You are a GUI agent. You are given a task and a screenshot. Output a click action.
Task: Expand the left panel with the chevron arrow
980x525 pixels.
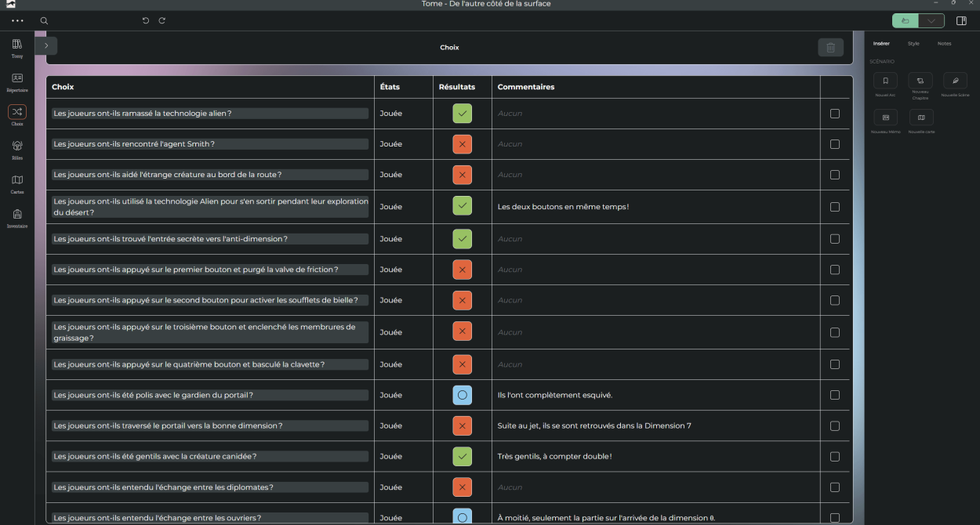[46, 46]
